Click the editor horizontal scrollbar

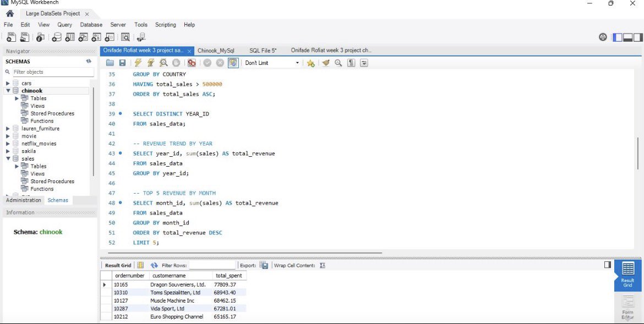pyautogui.click(x=245, y=254)
